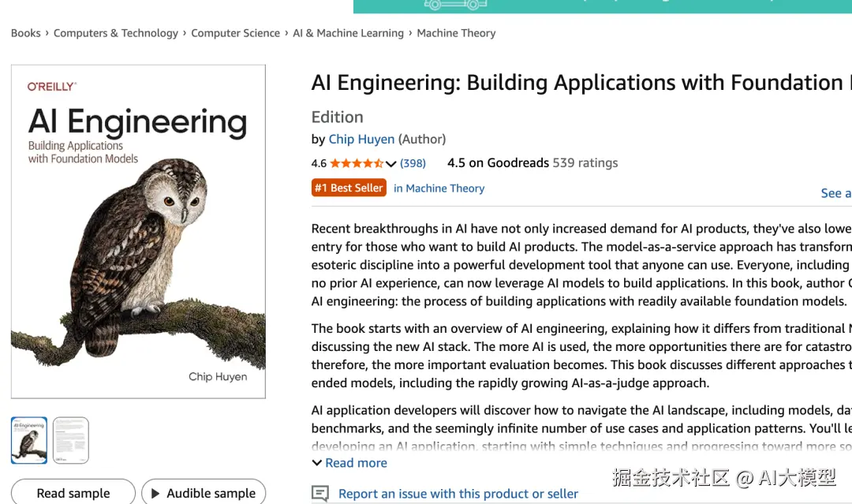The image size is (852, 504).
Task: Open Computers & Technology breadcrumb
Action: tap(116, 33)
